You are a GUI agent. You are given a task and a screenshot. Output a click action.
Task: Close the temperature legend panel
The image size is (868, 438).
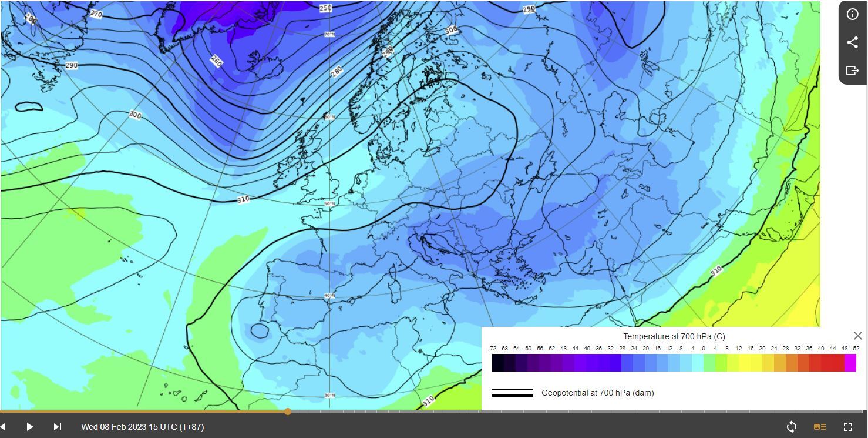click(x=857, y=336)
